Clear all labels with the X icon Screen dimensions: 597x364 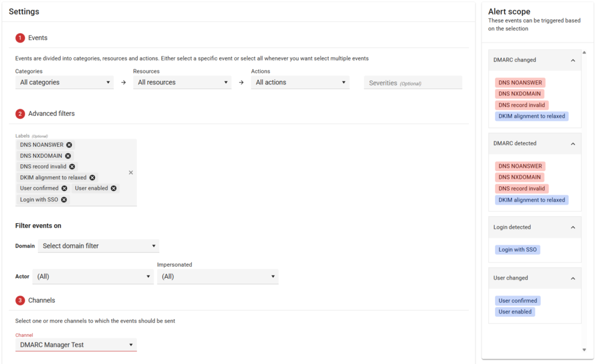(131, 172)
